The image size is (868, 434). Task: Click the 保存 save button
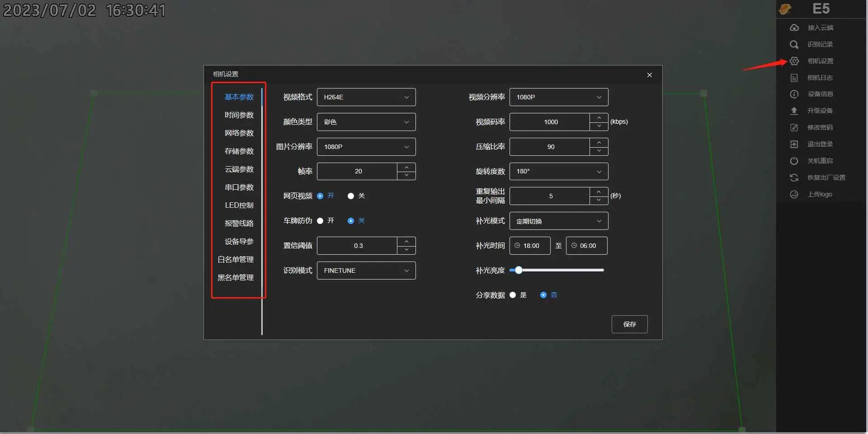point(629,324)
